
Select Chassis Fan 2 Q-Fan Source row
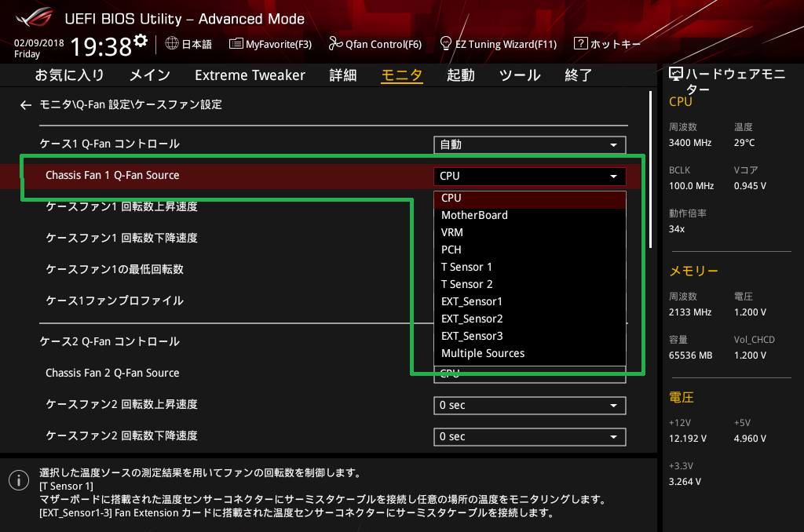pos(112,373)
